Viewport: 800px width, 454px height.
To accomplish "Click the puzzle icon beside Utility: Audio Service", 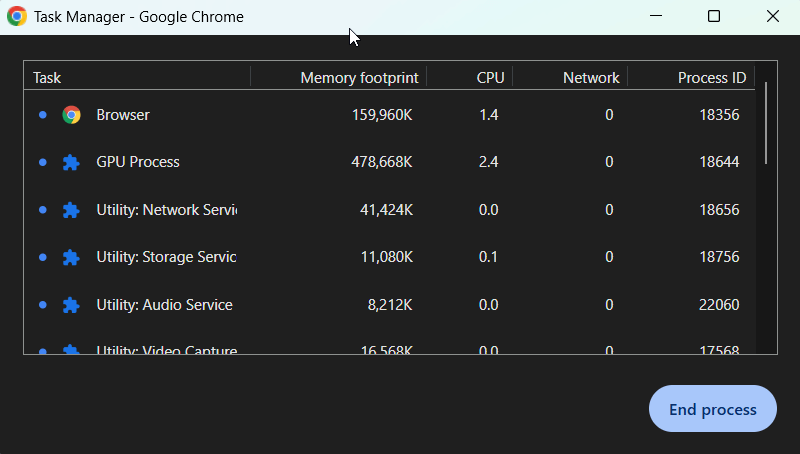I will pos(71,305).
